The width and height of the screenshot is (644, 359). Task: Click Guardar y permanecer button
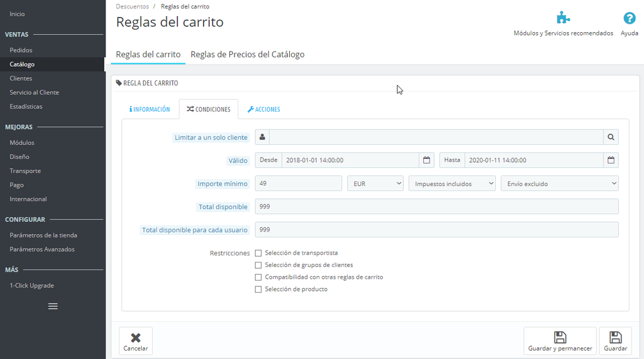click(x=560, y=341)
